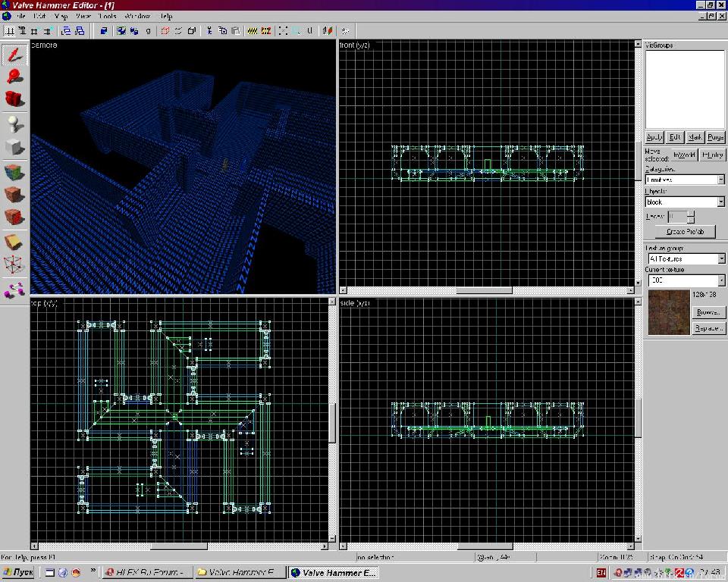Select the Block creation tool

[15, 147]
